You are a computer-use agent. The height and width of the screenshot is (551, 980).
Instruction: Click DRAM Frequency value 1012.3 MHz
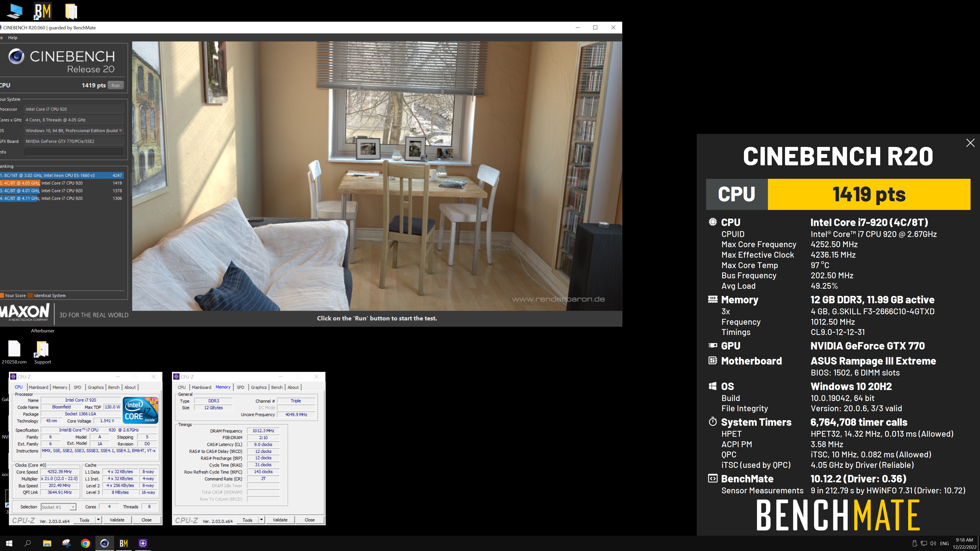click(x=263, y=431)
